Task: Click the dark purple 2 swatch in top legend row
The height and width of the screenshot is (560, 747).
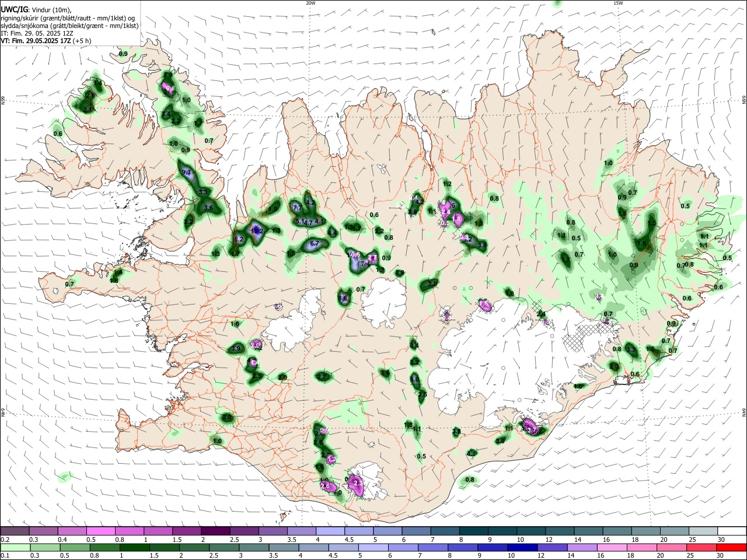Action: tap(215, 531)
